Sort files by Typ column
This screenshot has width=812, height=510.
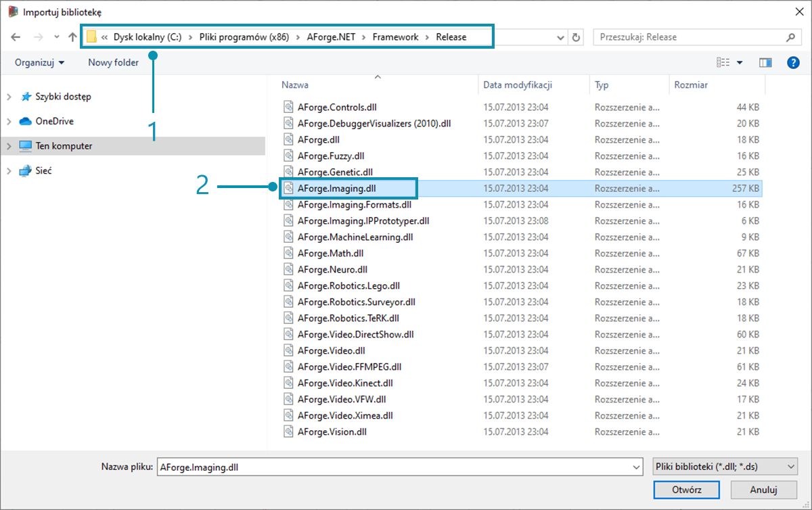[602, 85]
